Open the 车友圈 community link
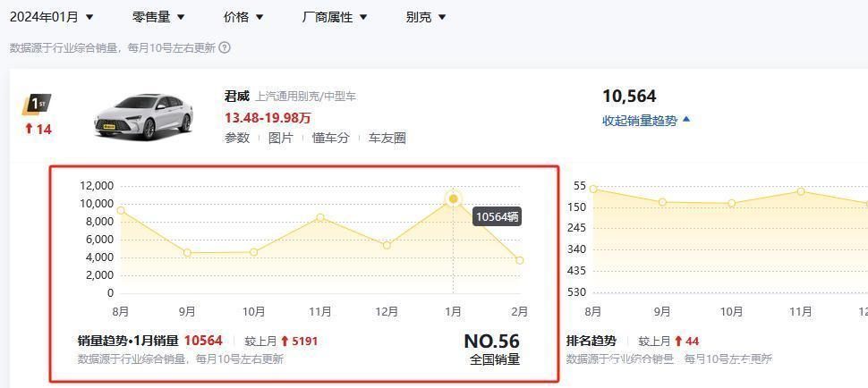The height and width of the screenshot is (388, 868). (x=387, y=138)
